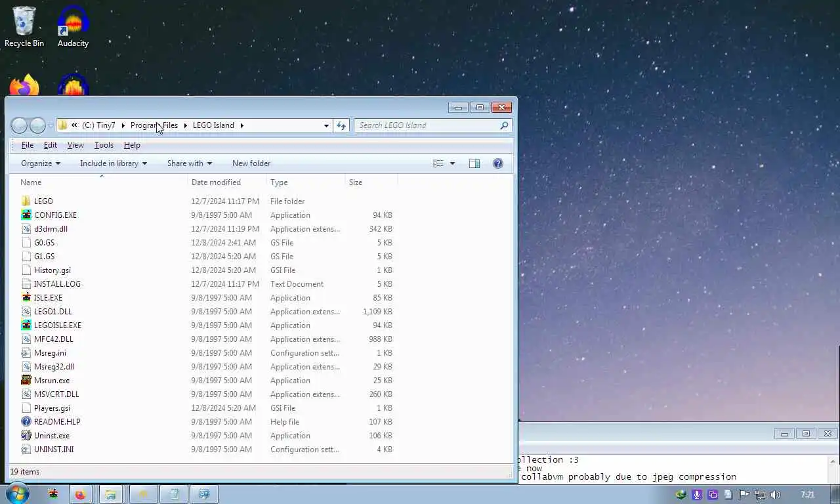Click the taskbar clock showing 7:21
This screenshot has width=840, height=504.
[x=808, y=495]
